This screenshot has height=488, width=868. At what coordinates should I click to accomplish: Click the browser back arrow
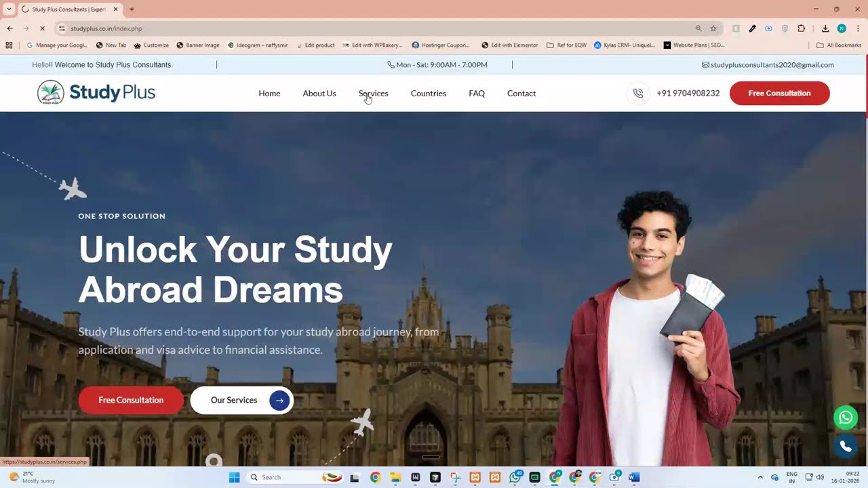point(9,28)
